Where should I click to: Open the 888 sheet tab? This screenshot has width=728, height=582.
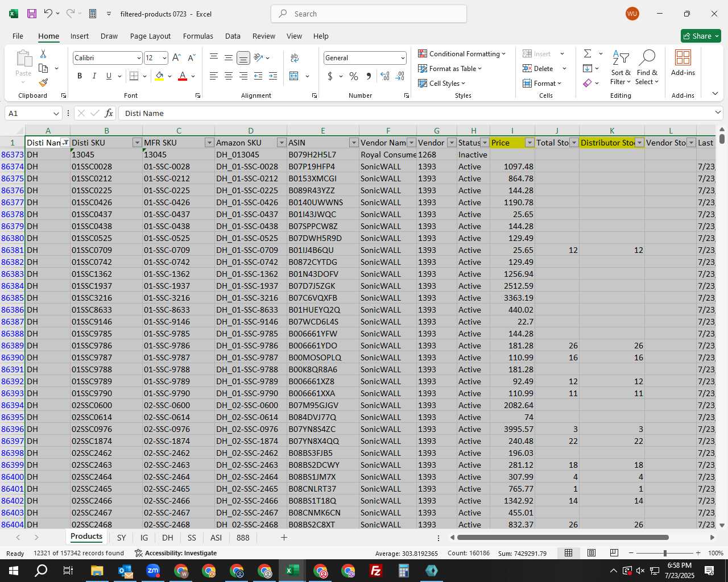[x=243, y=537]
